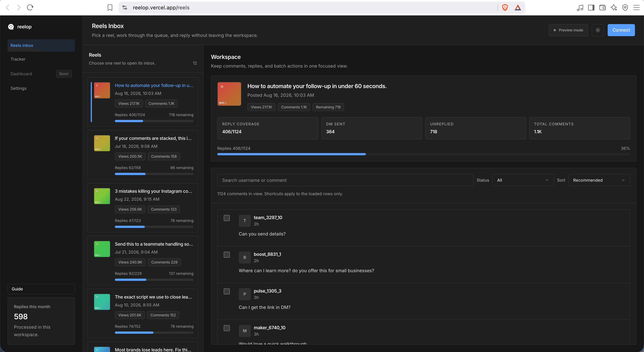
Task: Click username boost_8831_1
Action: (267, 254)
